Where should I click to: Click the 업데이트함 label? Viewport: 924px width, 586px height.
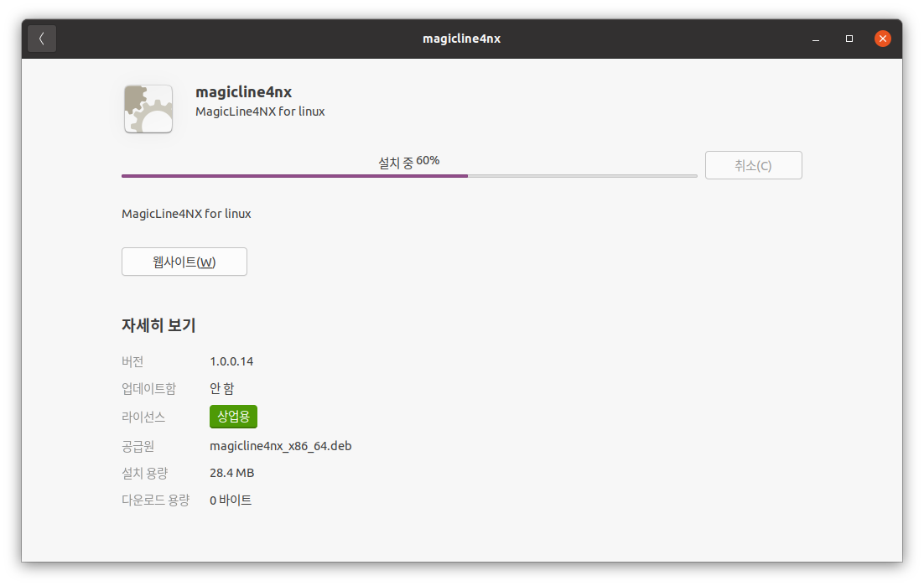click(x=149, y=388)
